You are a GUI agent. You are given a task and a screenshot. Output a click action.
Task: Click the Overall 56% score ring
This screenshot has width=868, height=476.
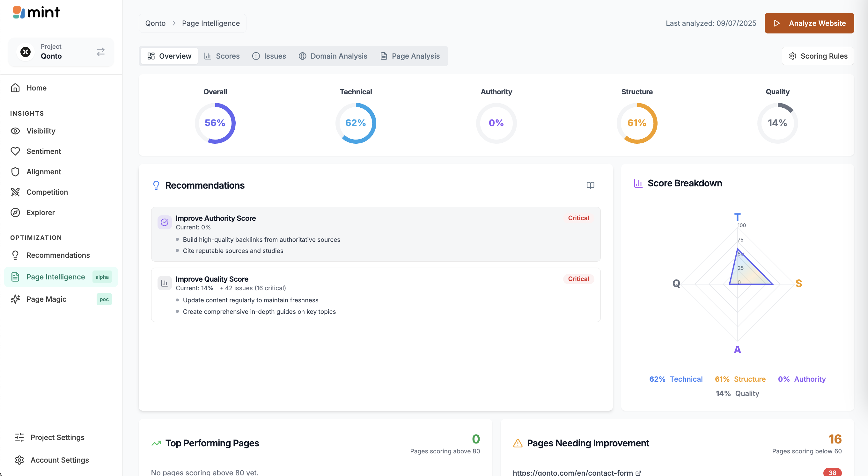215,123
